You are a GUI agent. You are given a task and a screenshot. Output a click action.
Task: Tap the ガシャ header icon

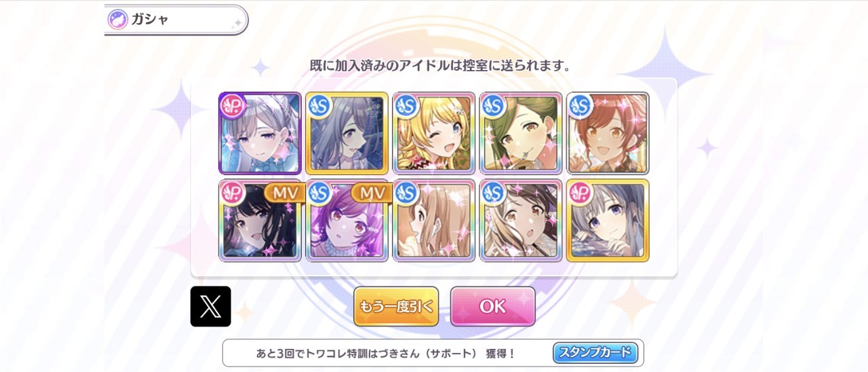(118, 19)
